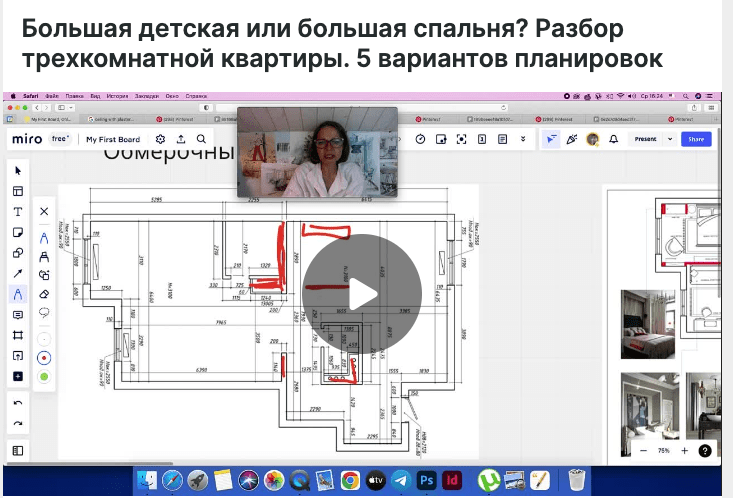This screenshot has height=498, width=733.
Task: Open the My First Board title
Action: pos(114,139)
